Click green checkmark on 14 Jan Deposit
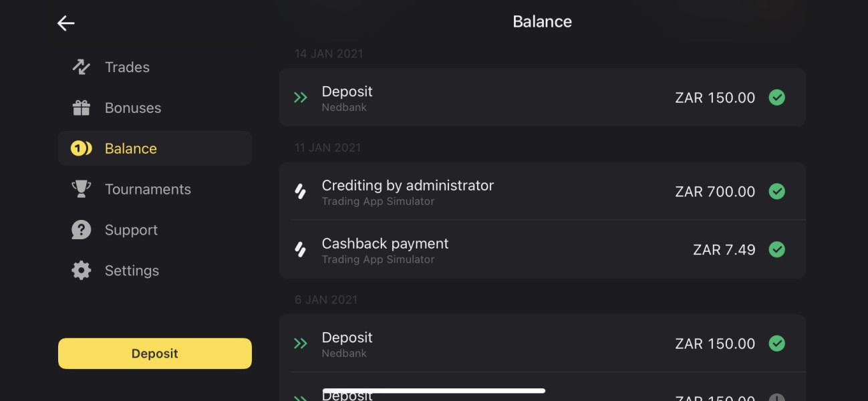868x401 pixels. click(x=776, y=98)
